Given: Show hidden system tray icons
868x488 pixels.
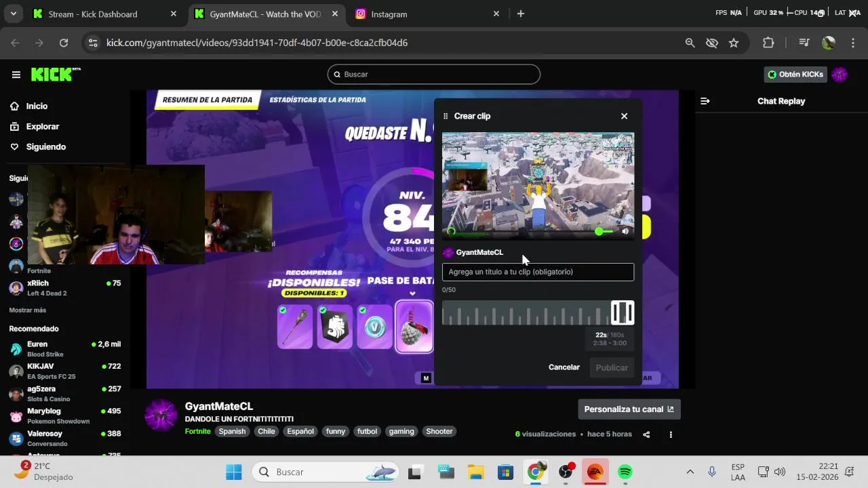Looking at the screenshot, I should pos(690,472).
